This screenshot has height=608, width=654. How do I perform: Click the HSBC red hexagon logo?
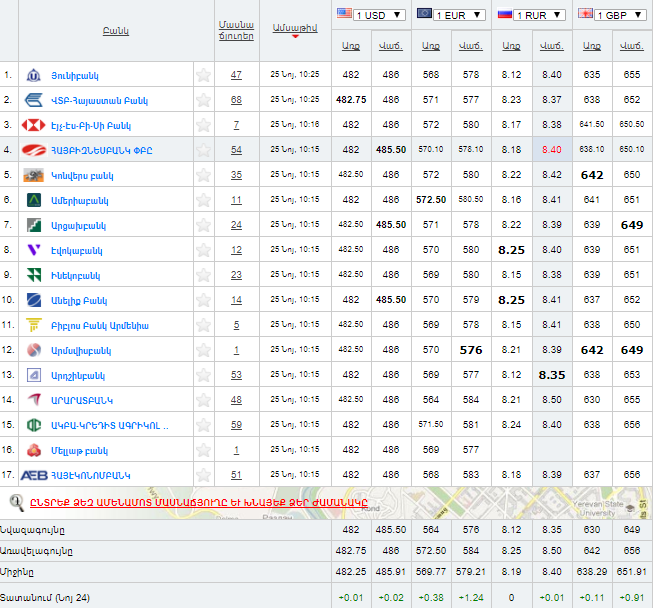click(x=33, y=125)
